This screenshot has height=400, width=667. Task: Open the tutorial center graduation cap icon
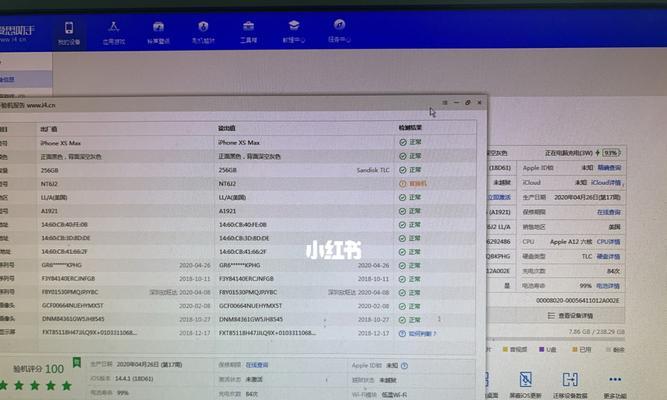[294, 25]
